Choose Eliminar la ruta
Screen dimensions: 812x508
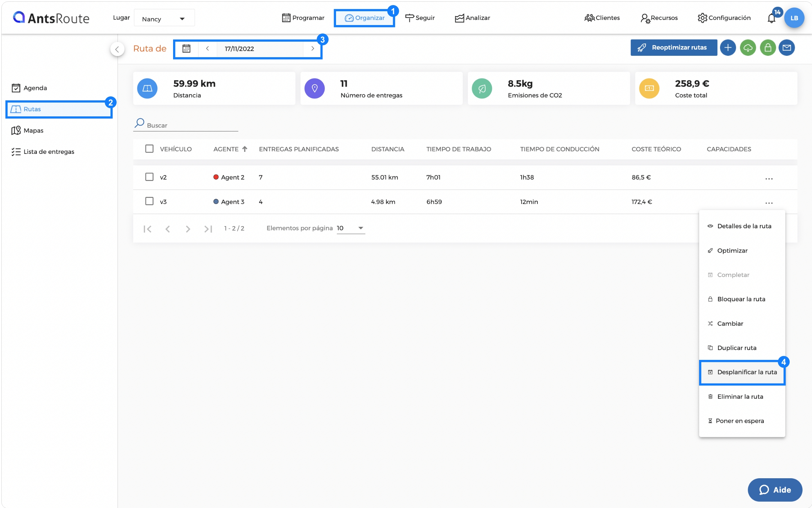[x=742, y=397]
